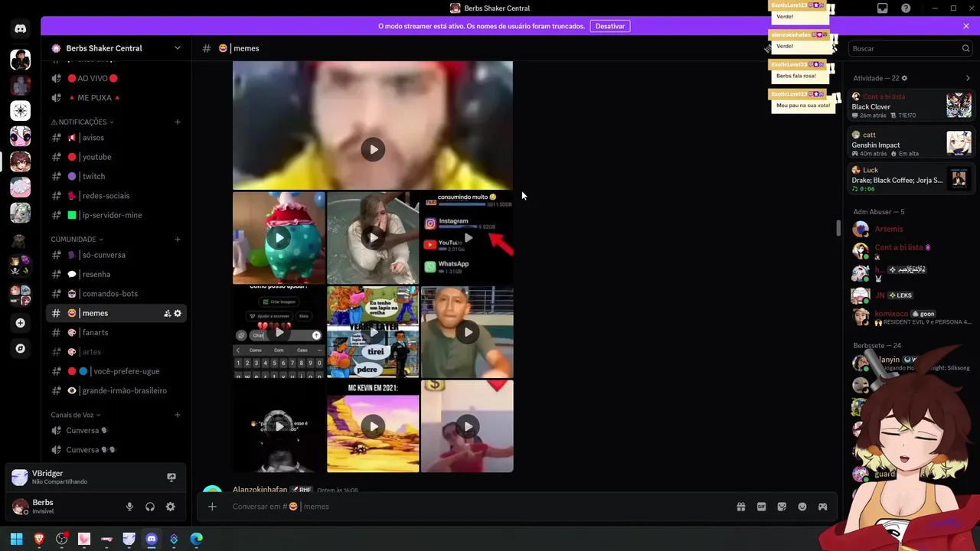This screenshot has width=980, height=551.
Task: Open the emoji picker
Action: coord(802,507)
